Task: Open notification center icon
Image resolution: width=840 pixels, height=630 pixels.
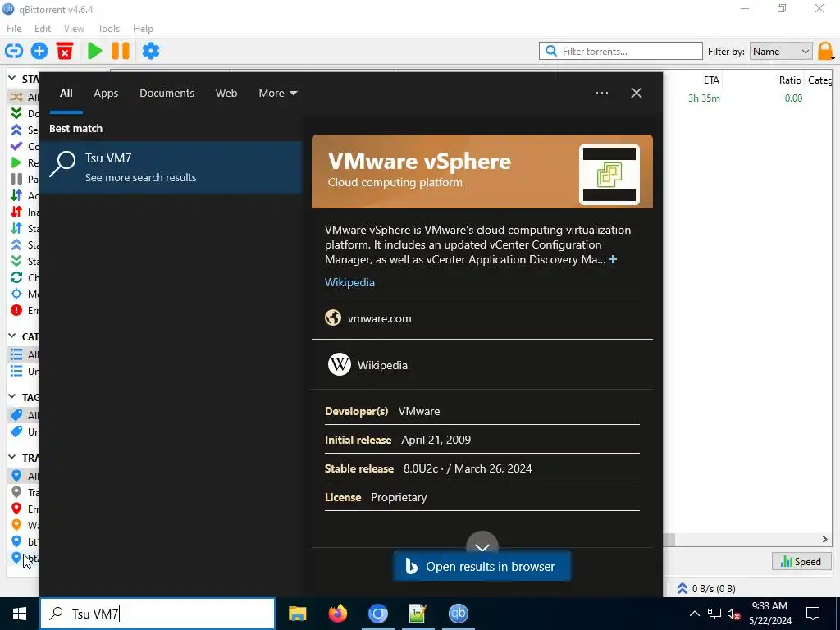Action: [x=813, y=614]
